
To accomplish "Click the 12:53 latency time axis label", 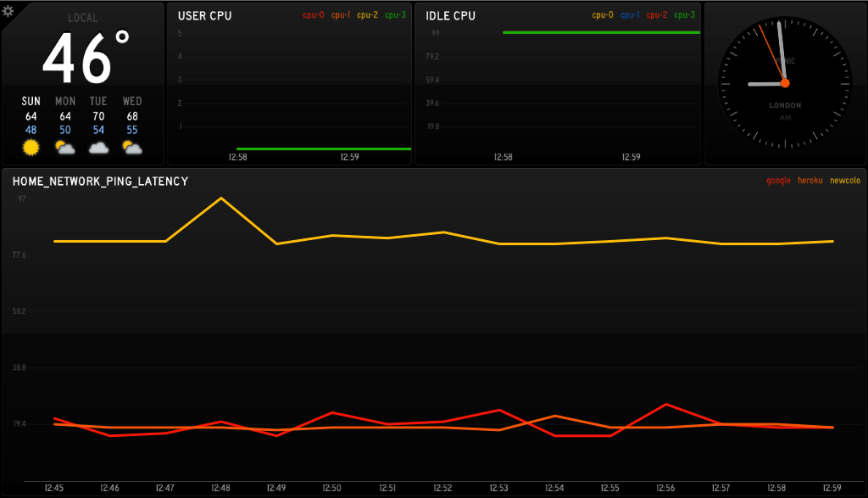I will click(x=498, y=488).
